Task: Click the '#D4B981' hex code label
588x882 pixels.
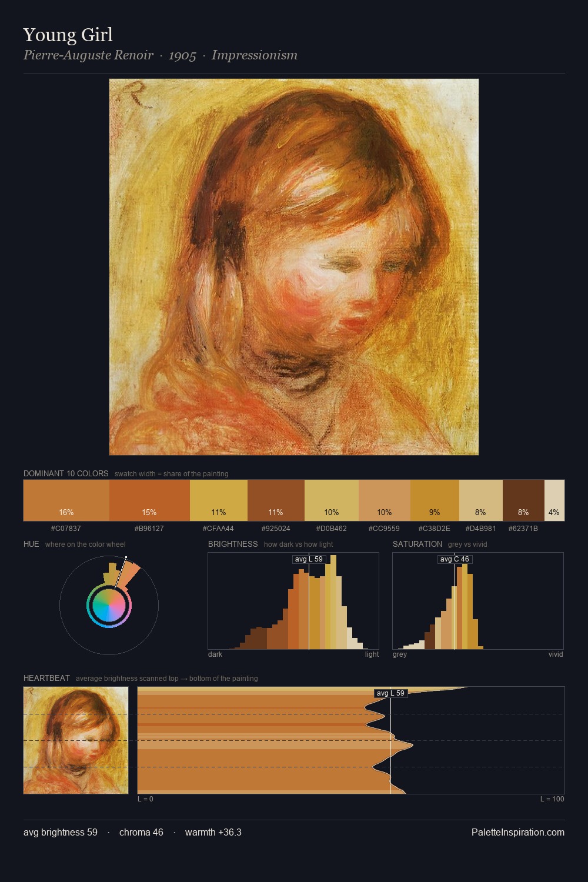Action: click(481, 529)
